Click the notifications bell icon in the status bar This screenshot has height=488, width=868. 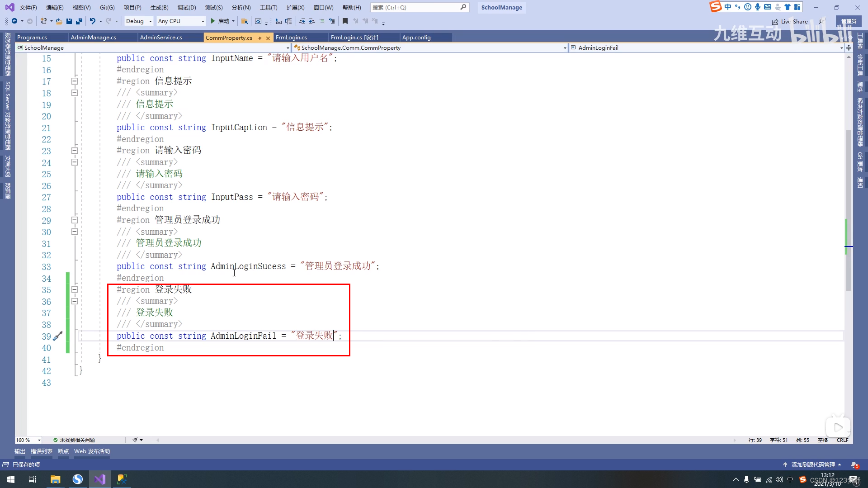[x=854, y=464]
